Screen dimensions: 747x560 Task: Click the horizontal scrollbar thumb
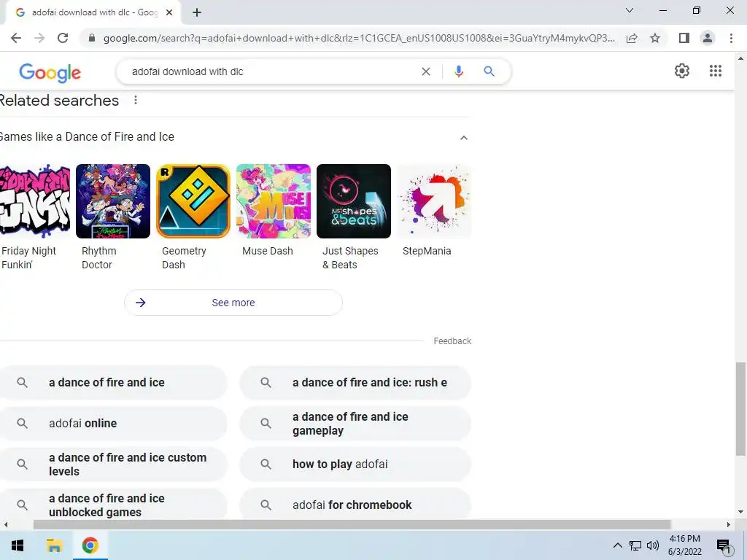pyautogui.click(x=352, y=524)
